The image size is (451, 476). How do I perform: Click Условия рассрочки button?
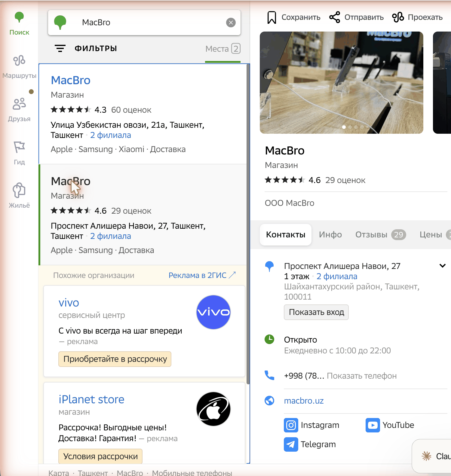pyautogui.click(x=100, y=456)
